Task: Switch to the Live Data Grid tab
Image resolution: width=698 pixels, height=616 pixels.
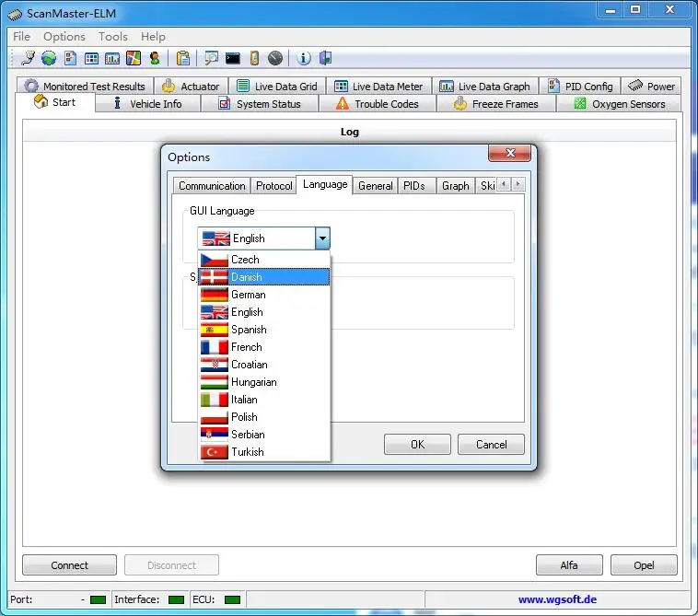Action: (277, 86)
